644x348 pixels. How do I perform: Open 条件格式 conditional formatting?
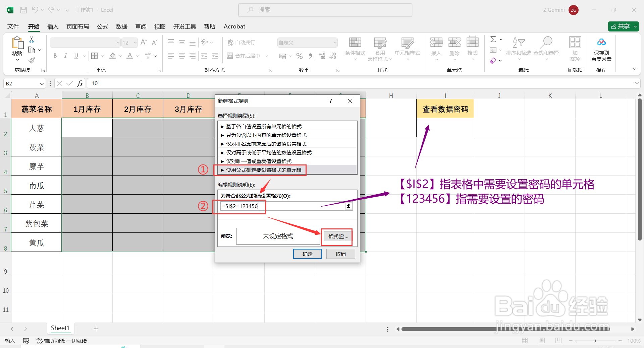[x=355, y=49]
